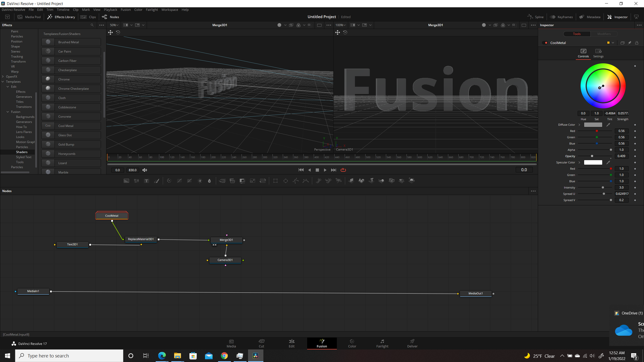Add Image Plane 3D tool
Screen dimensions: 644x362
coord(351,181)
